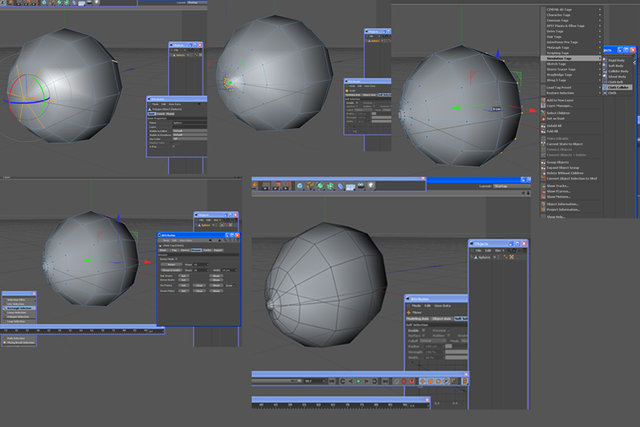The width and height of the screenshot is (640, 427).
Task: Click the cyan primitive object toolbar icon
Action: tap(300, 186)
